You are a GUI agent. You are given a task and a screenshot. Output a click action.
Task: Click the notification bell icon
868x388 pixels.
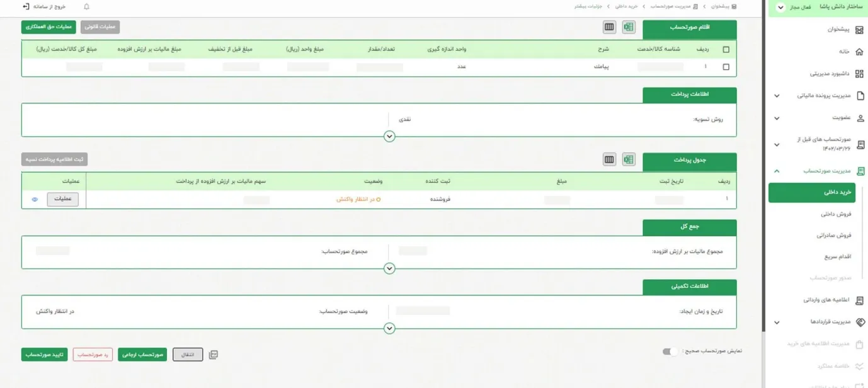pos(86,7)
